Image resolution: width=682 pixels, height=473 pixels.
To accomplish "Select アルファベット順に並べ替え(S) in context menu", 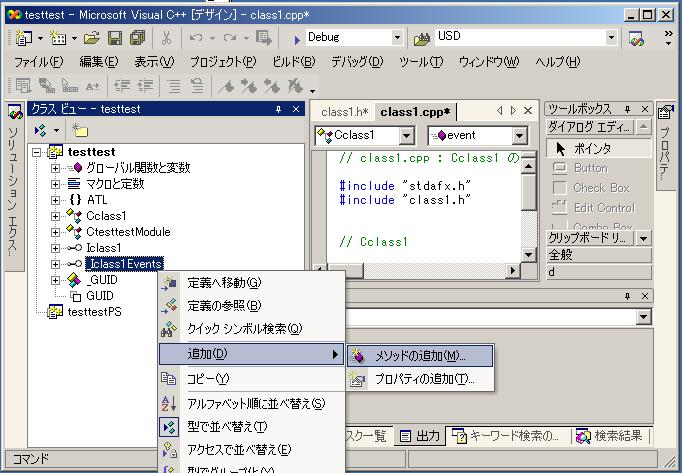I will click(x=252, y=403).
